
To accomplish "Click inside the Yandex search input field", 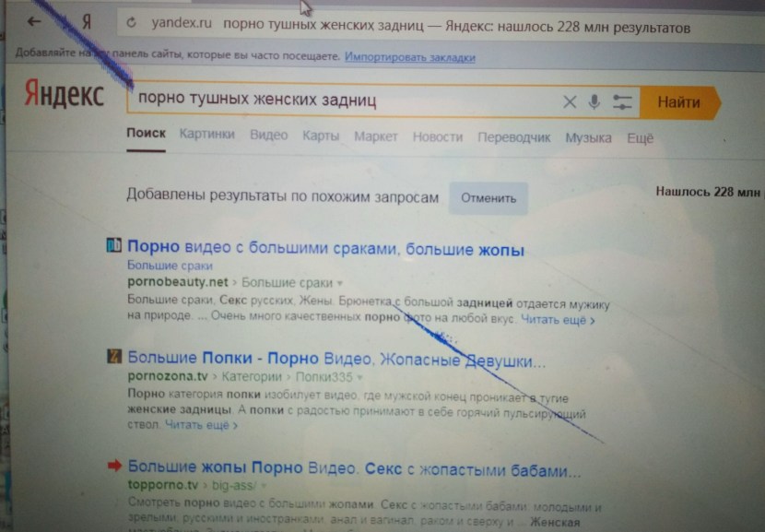I will 342,100.
